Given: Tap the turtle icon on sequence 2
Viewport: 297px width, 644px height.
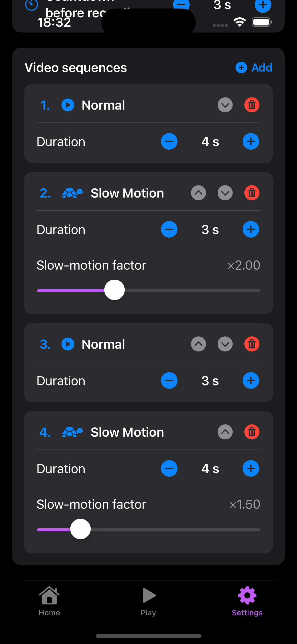Looking at the screenshot, I should [72, 193].
